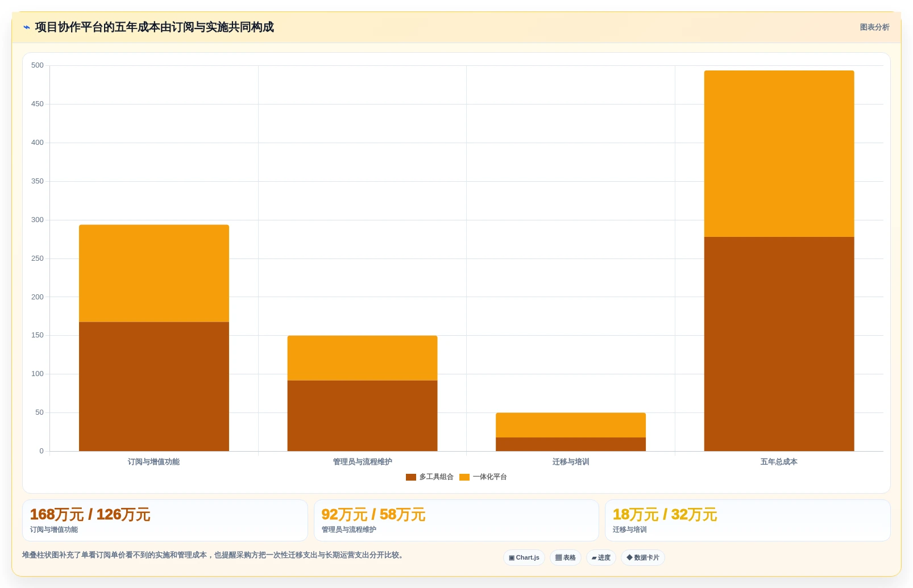Click the orange segment of 五年总成本 bar
The width and height of the screenshot is (913, 588).
coord(779,154)
